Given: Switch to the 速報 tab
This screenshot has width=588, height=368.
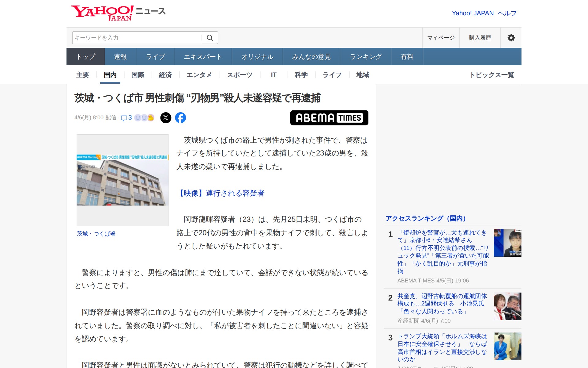Looking at the screenshot, I should point(120,57).
